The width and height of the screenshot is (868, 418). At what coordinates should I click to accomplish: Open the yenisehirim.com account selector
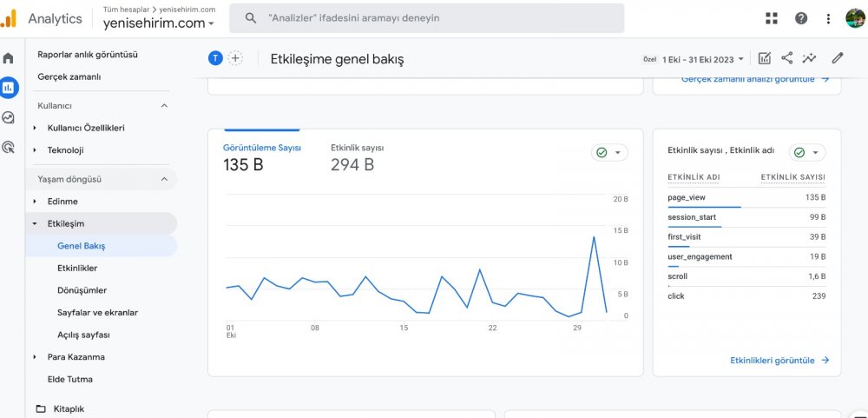tap(158, 23)
